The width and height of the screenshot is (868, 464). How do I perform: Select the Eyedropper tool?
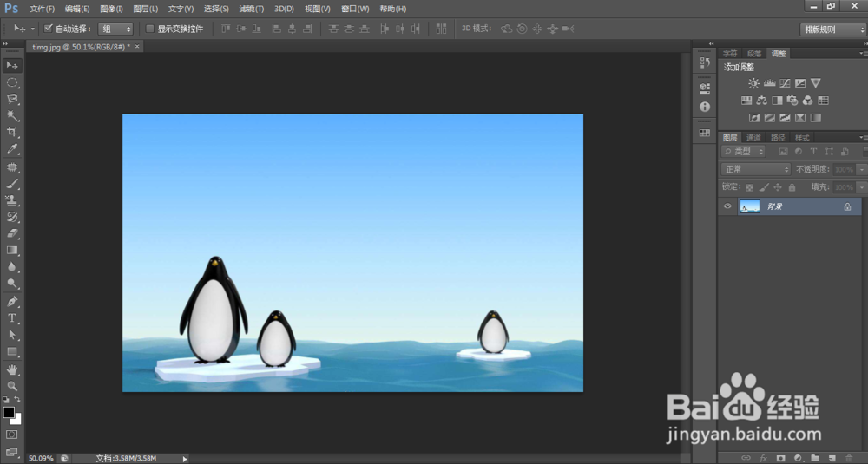(11, 148)
